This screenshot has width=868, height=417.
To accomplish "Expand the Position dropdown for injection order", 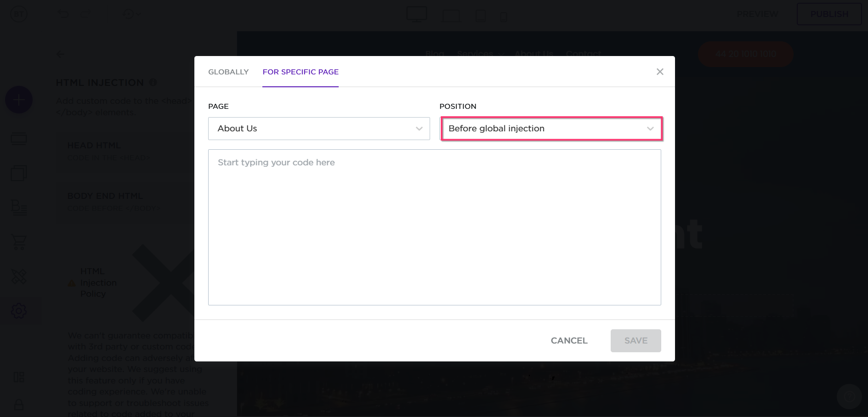I will pos(551,129).
